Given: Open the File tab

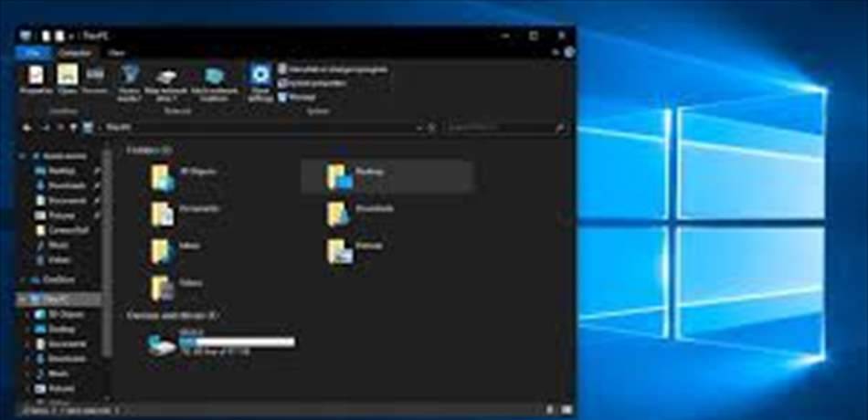Looking at the screenshot, I should click(33, 53).
